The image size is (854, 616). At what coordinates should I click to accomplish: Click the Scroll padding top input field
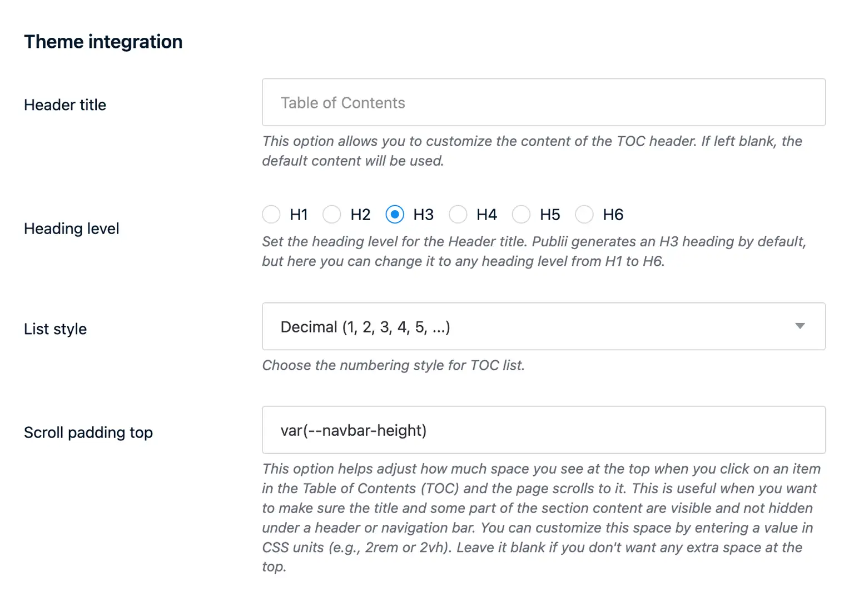coord(543,430)
